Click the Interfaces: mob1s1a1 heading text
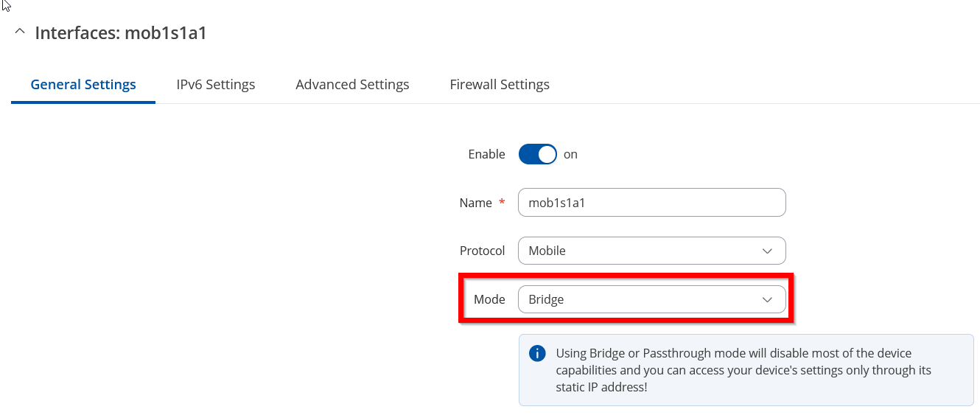Viewport: 980px width, 415px height. coord(121,32)
